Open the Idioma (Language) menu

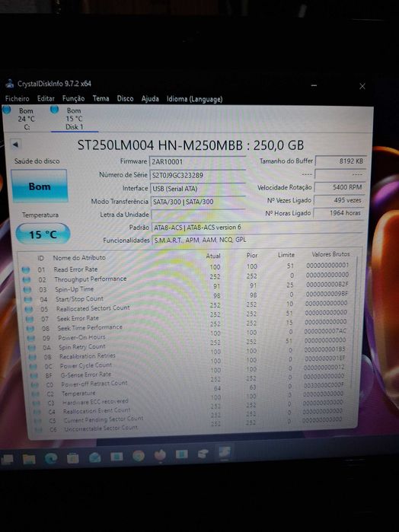point(195,99)
